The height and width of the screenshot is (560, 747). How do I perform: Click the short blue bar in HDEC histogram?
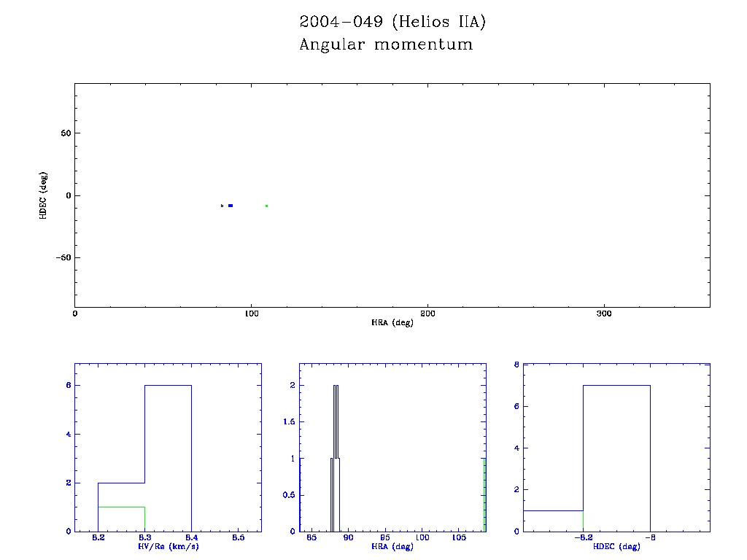point(553,521)
